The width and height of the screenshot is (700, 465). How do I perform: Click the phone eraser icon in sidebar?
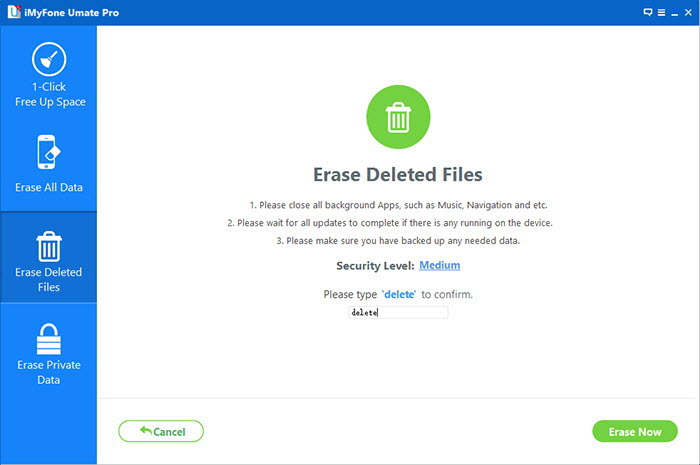point(48,153)
